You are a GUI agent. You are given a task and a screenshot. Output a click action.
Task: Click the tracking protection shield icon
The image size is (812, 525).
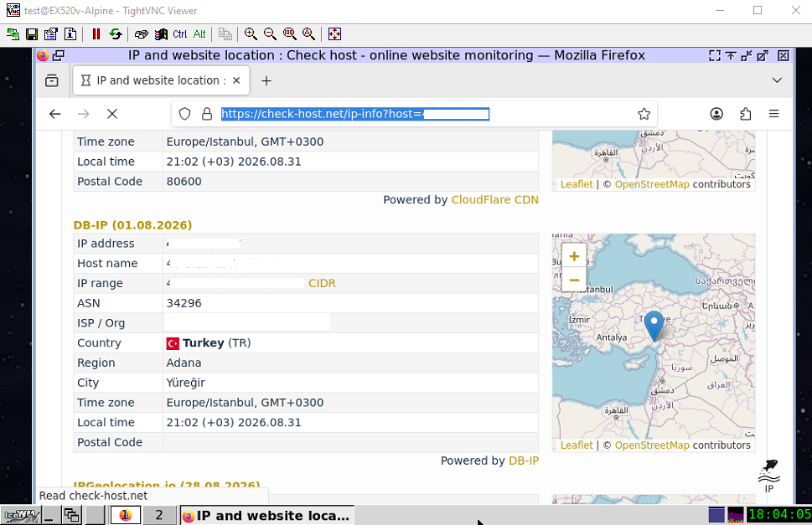(x=184, y=114)
